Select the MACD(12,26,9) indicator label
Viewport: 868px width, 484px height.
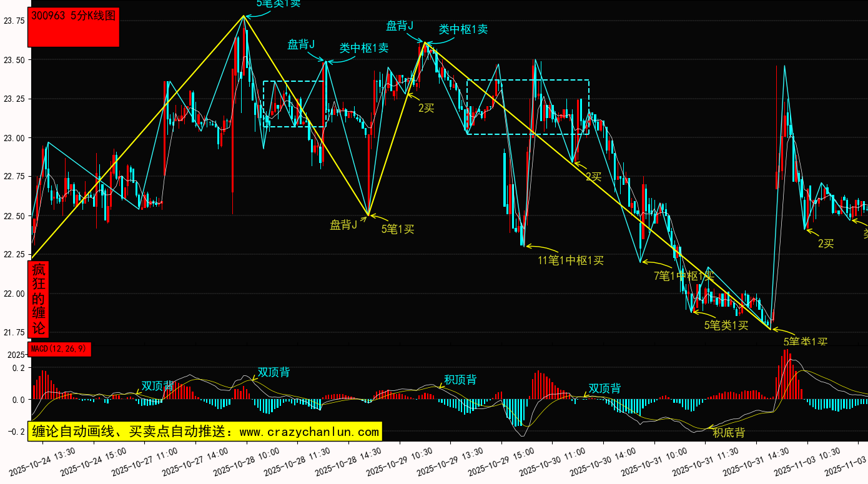[x=59, y=348]
